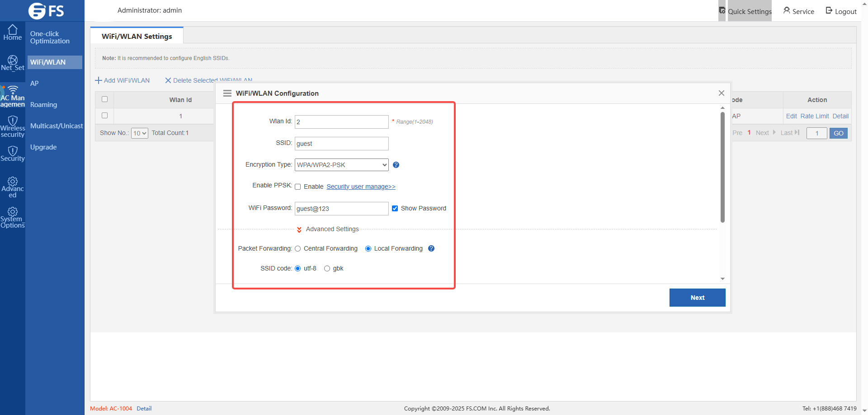
Task: Click the Next button
Action: point(697,298)
